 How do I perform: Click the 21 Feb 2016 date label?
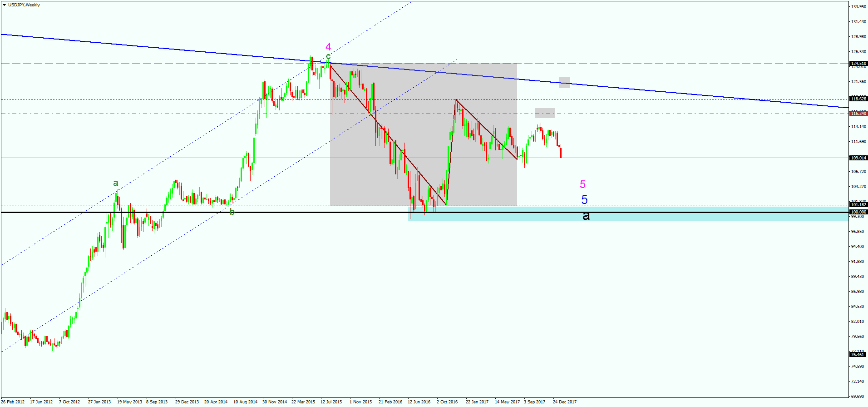(x=390, y=402)
